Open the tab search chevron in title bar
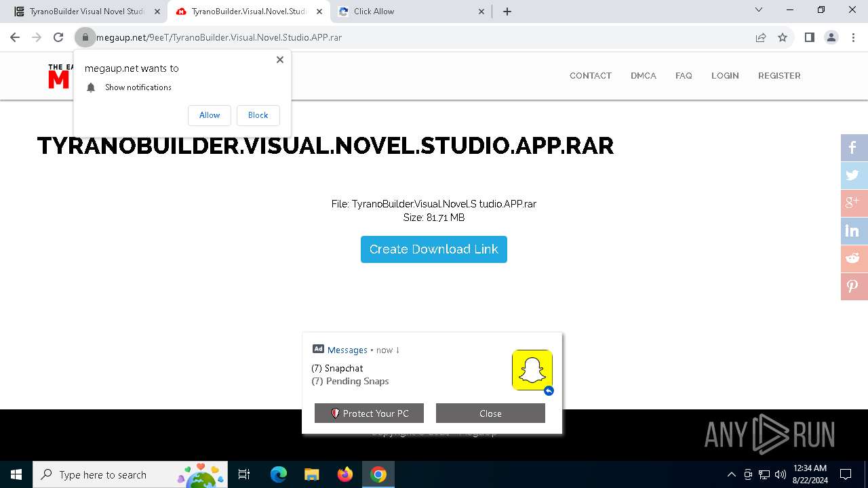This screenshot has width=868, height=488. [x=759, y=10]
